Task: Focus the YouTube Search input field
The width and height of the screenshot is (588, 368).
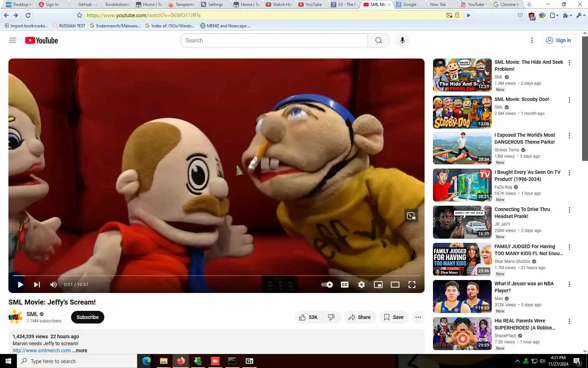Action: pos(274,40)
